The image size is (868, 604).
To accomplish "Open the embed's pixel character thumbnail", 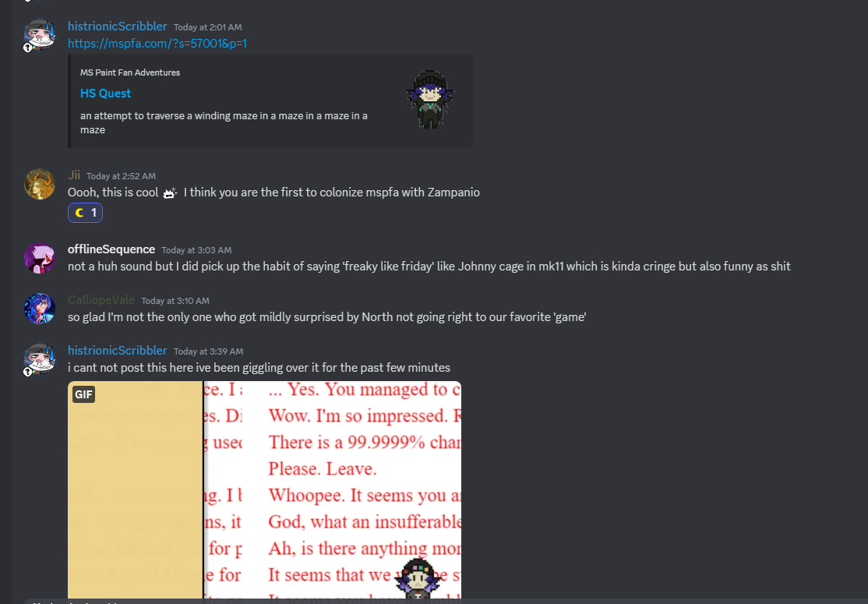I will 430,99.
